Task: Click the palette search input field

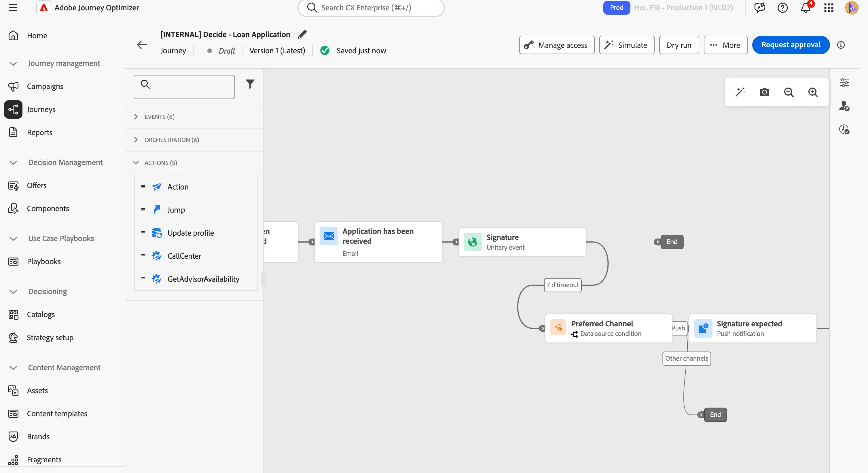Action: [184, 87]
